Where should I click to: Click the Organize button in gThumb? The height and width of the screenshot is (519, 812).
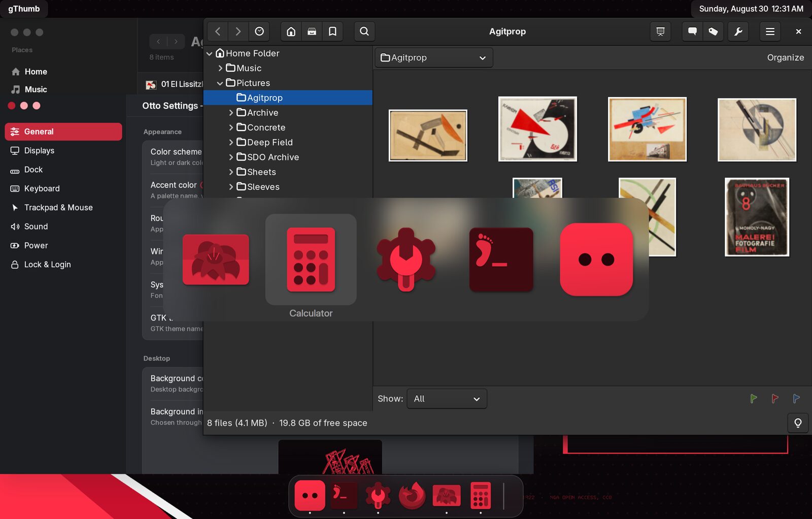(785, 58)
